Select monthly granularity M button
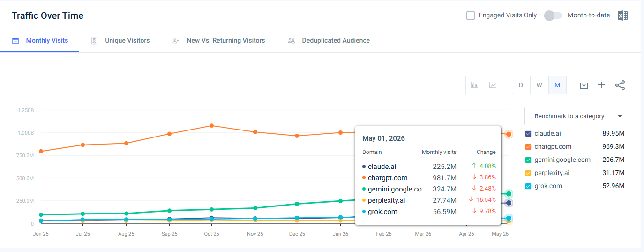This screenshot has width=644, height=252. [557, 85]
